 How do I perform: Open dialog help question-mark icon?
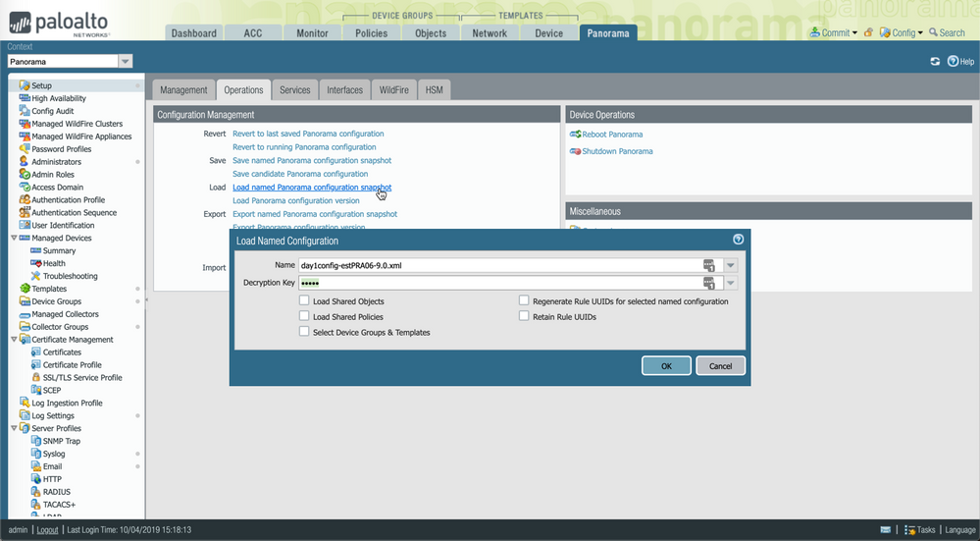tap(738, 240)
